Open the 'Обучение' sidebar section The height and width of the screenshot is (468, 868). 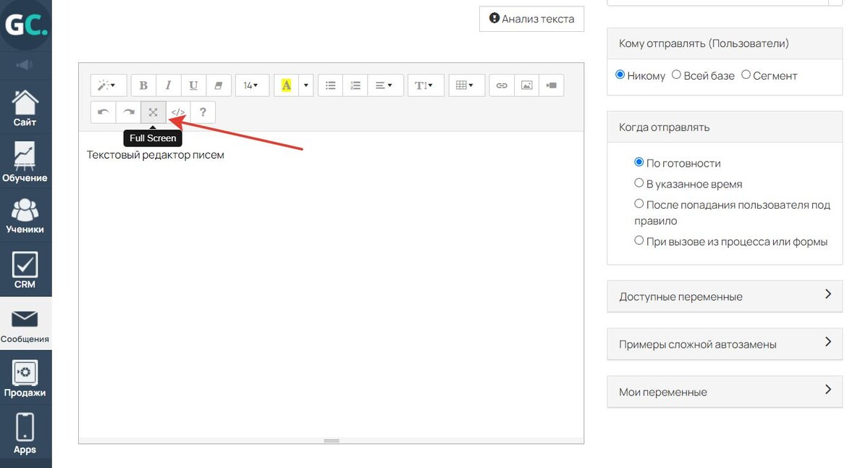pos(25,162)
